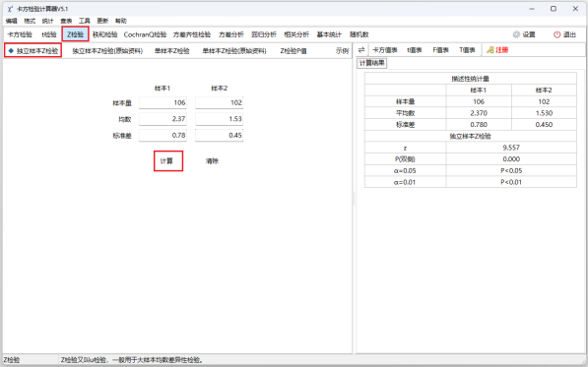
Task: Click the 标准差 cell showing 0.780
Action: coord(479,125)
